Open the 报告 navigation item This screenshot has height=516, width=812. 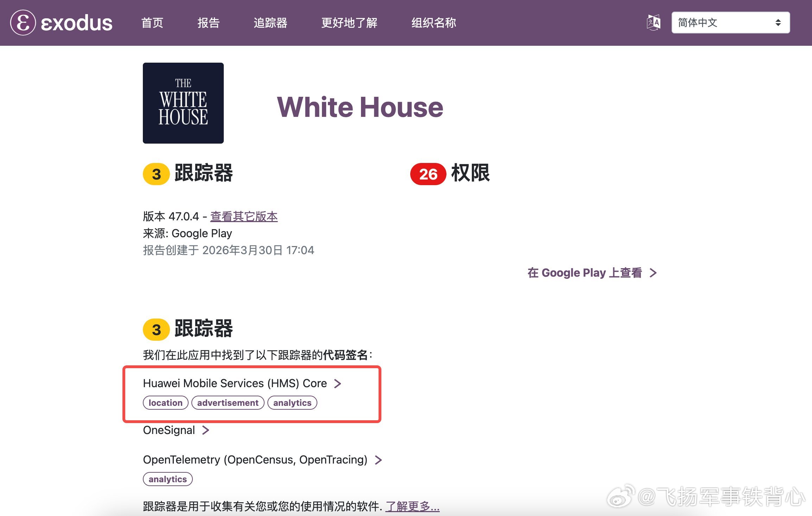click(x=208, y=23)
